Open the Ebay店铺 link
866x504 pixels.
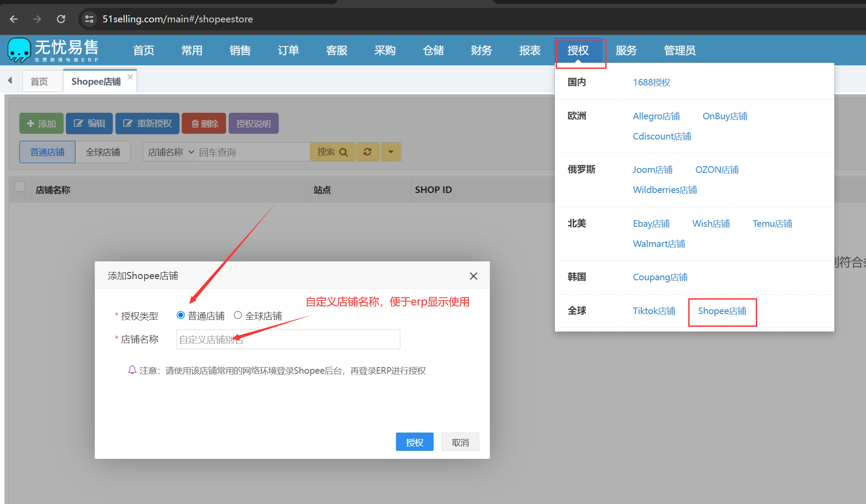(651, 224)
